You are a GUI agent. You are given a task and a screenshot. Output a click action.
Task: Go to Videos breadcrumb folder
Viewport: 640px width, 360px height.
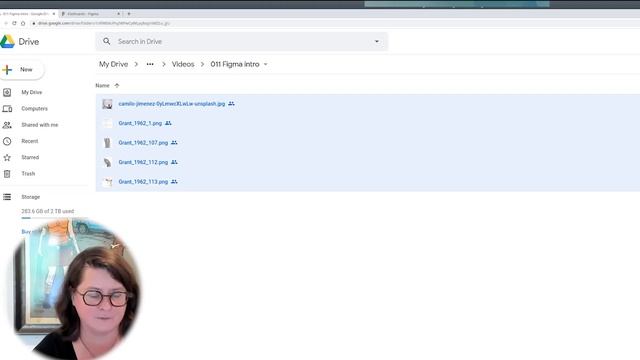click(183, 64)
